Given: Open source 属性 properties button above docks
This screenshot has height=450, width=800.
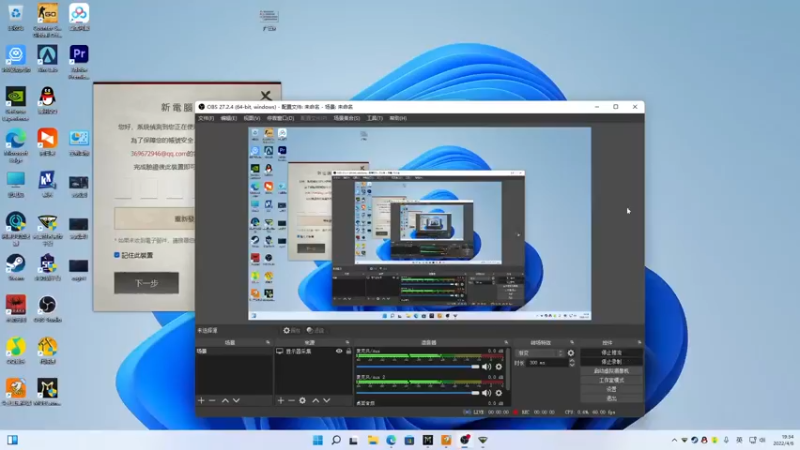Looking at the screenshot, I should click(292, 331).
